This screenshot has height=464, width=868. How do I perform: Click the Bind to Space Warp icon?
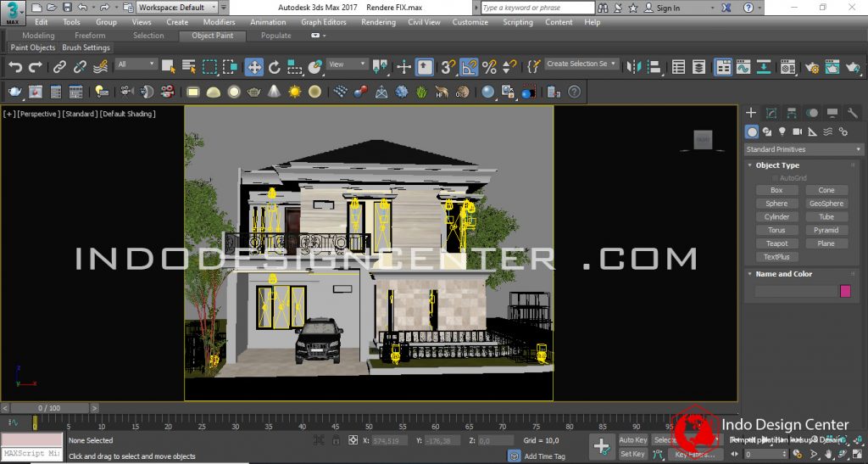100,67
